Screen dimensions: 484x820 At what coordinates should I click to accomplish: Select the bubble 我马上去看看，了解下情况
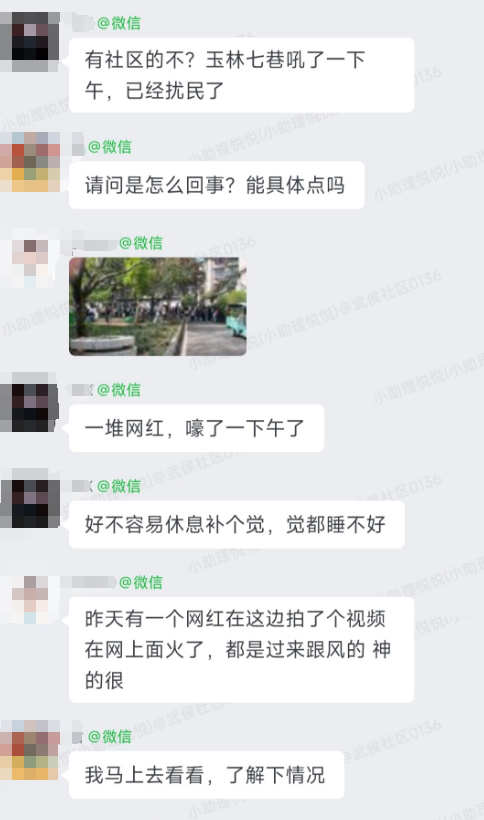tap(206, 775)
